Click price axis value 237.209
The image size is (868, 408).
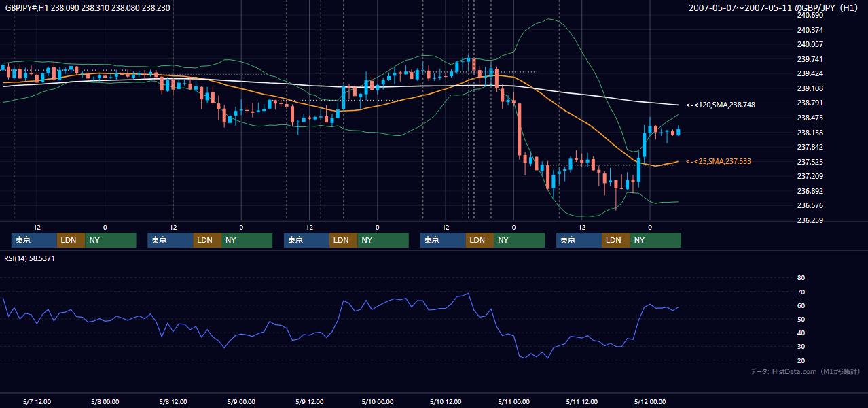click(810, 176)
